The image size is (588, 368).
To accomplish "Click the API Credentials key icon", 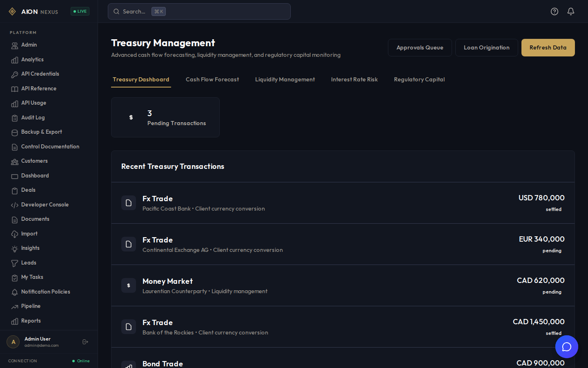I will click(x=15, y=74).
